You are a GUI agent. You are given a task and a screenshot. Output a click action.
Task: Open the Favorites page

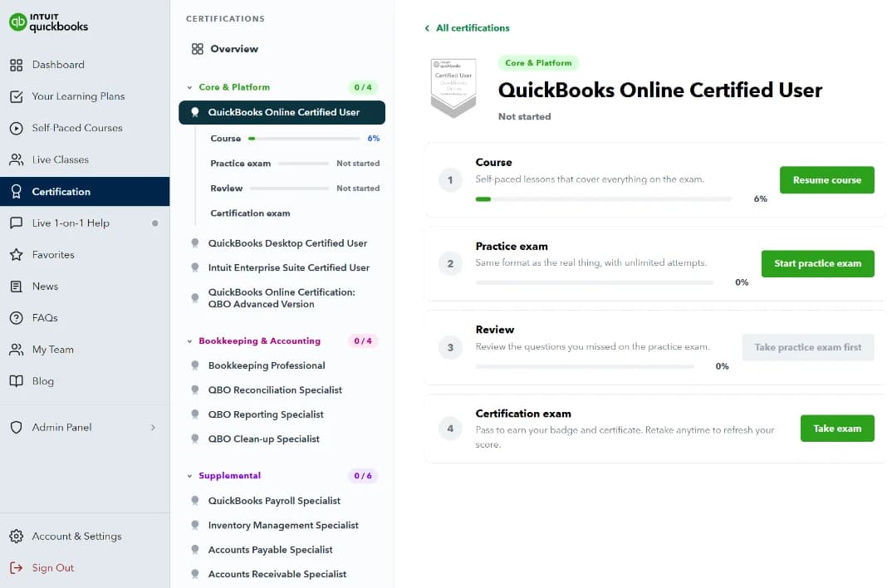(x=85, y=255)
